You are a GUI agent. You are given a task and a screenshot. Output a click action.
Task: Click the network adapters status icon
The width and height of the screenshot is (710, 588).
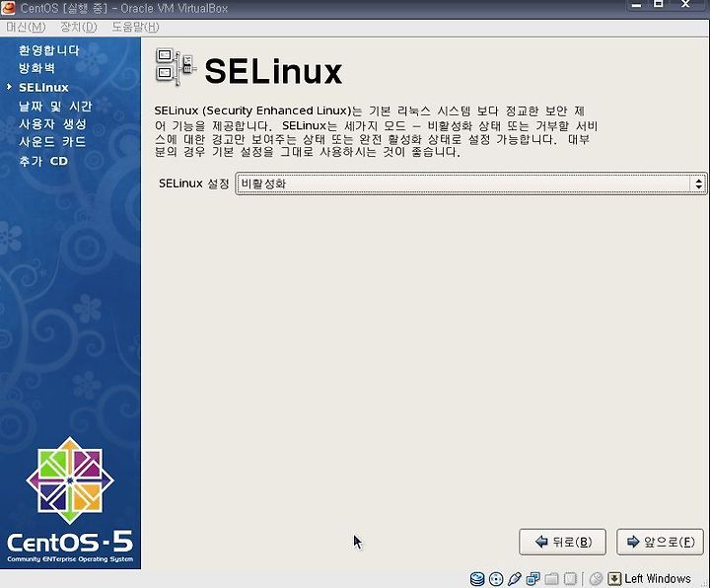tap(532, 578)
